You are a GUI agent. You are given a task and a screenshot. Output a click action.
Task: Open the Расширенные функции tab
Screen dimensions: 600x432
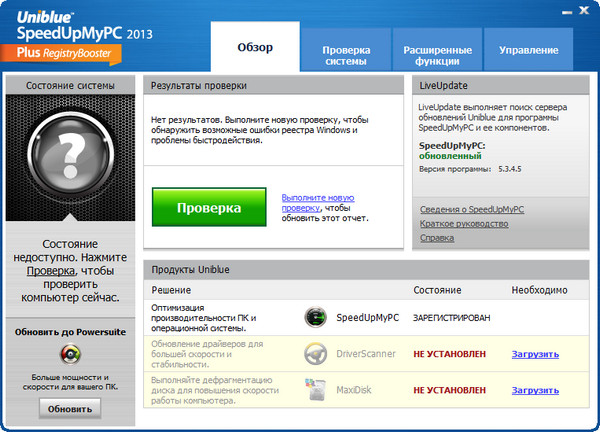point(437,55)
